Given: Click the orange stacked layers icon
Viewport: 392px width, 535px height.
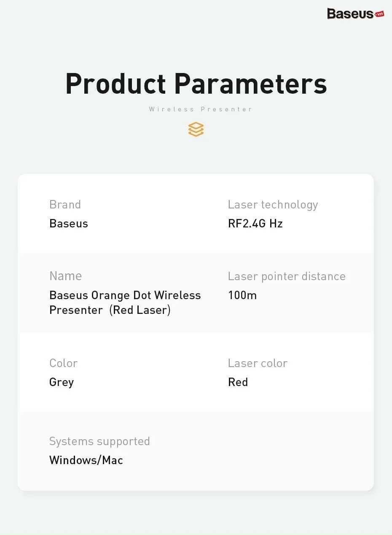Looking at the screenshot, I should click(x=196, y=129).
